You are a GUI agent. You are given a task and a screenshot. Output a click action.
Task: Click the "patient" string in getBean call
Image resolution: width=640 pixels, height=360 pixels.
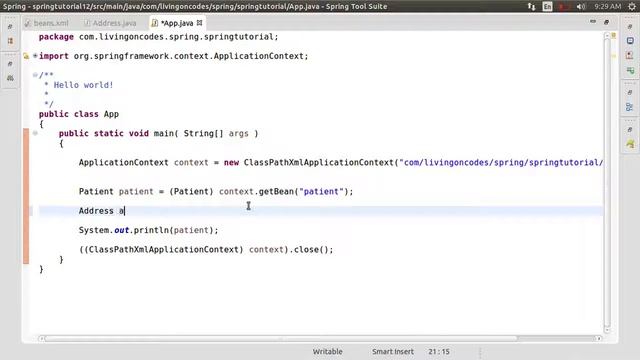pyautogui.click(x=321, y=191)
